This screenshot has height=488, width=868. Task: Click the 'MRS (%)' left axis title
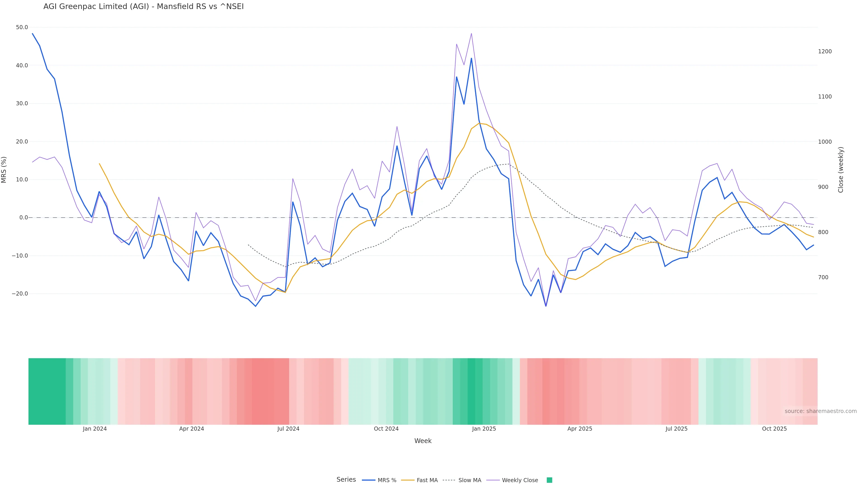point(4,170)
